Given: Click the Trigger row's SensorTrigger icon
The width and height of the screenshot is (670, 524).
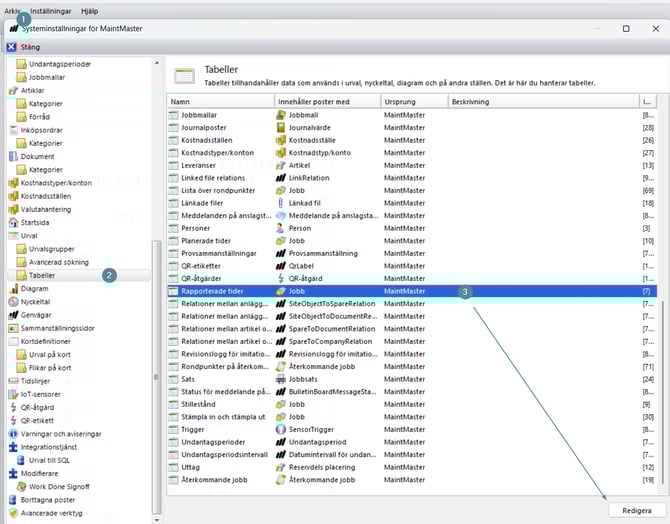Looking at the screenshot, I should [x=281, y=428].
